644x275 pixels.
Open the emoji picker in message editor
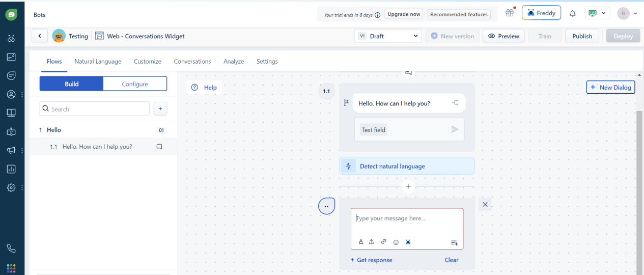tap(396, 242)
